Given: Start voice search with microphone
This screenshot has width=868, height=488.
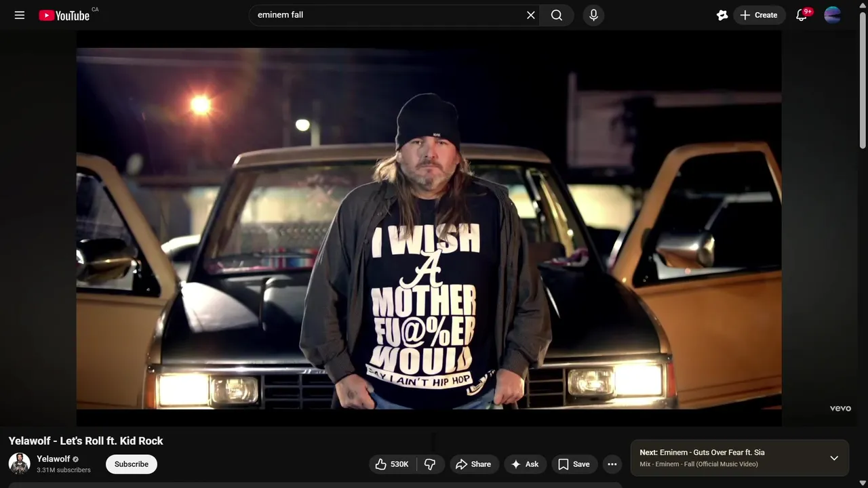Looking at the screenshot, I should click(593, 15).
